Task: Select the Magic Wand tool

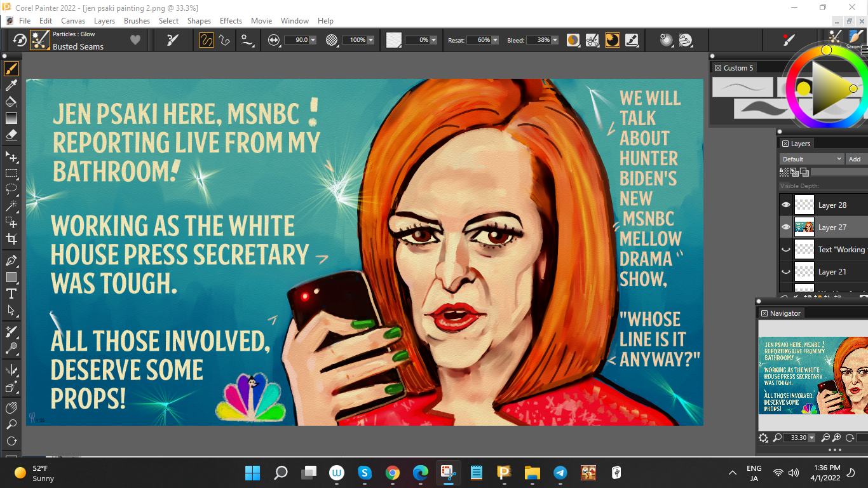Action: point(11,206)
